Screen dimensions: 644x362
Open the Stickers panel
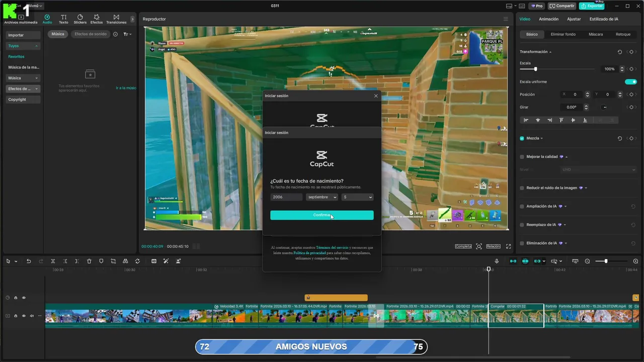pyautogui.click(x=80, y=19)
